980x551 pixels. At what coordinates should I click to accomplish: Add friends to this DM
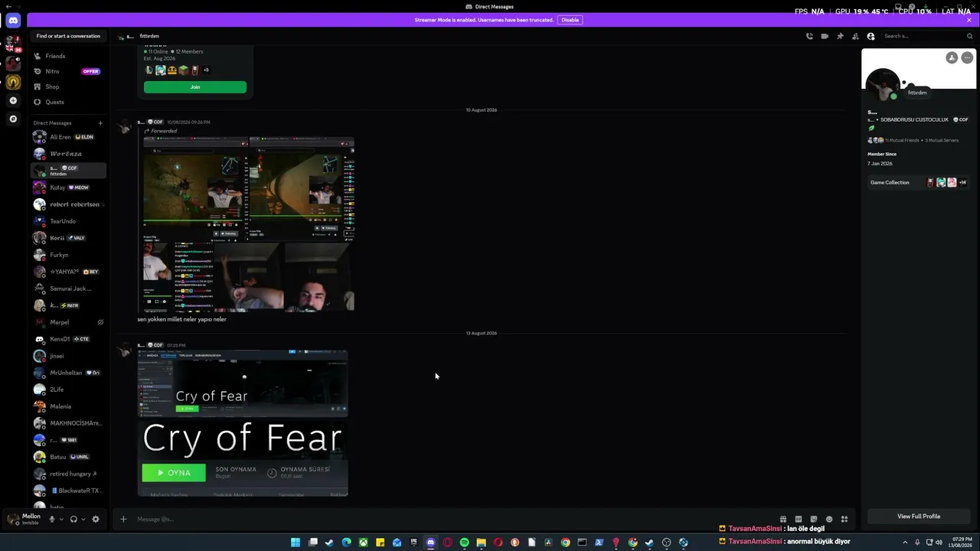click(855, 36)
